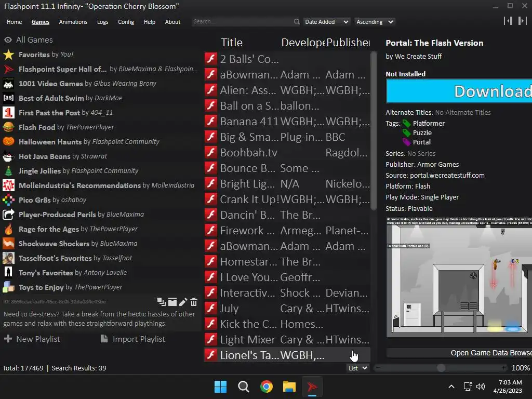This screenshot has height=399, width=532.
Task: Open Chrome from the taskbar
Action: (x=267, y=387)
